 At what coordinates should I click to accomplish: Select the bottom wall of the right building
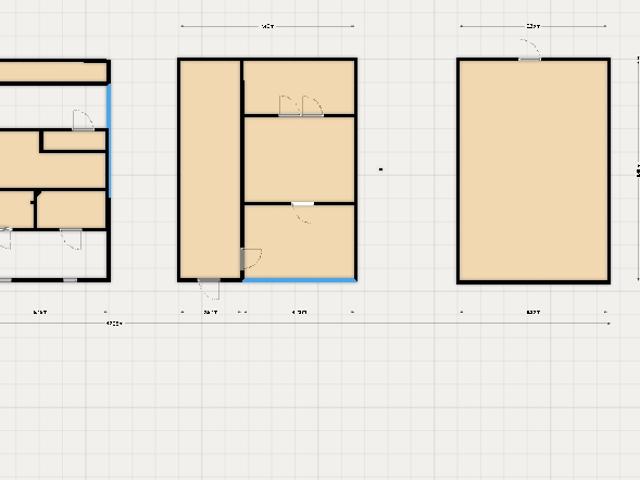tap(533, 282)
